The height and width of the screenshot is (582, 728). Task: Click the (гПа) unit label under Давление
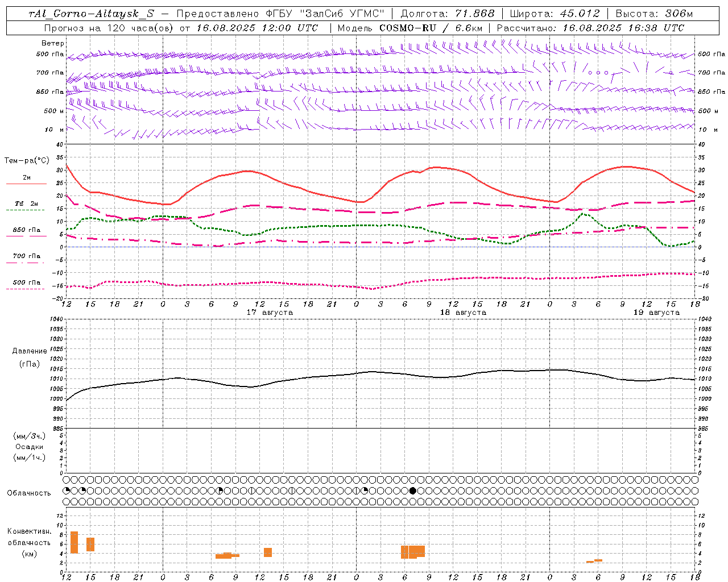[30, 364]
